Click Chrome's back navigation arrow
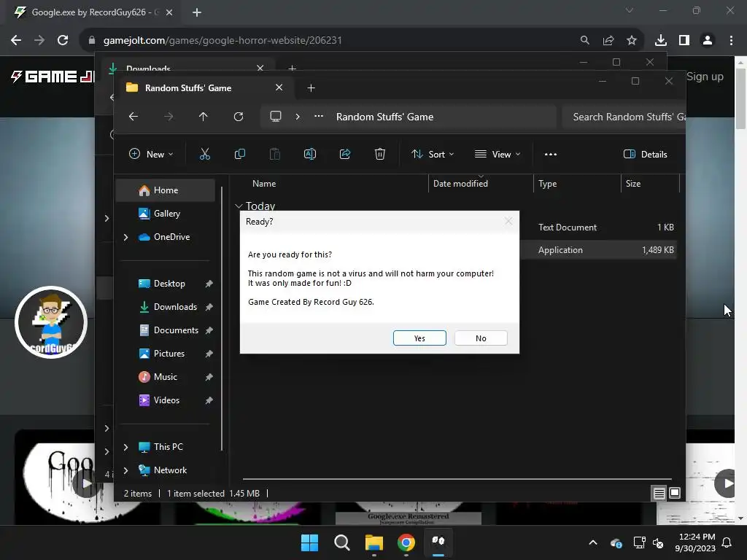Viewport: 747px width, 560px height. pyautogui.click(x=16, y=40)
